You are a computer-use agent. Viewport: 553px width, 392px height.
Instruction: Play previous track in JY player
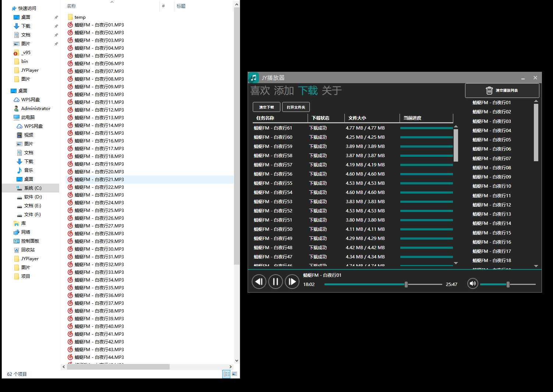(x=259, y=282)
